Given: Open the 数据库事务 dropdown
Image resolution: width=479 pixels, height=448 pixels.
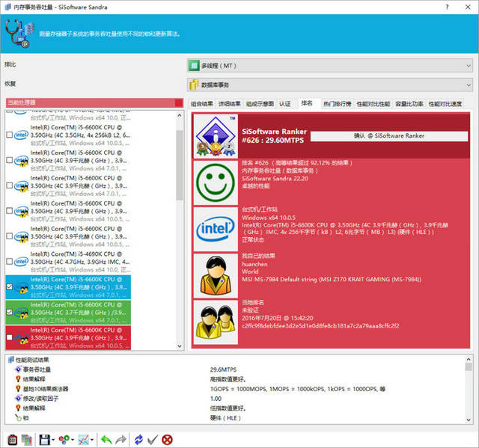Looking at the screenshot, I should coord(329,85).
